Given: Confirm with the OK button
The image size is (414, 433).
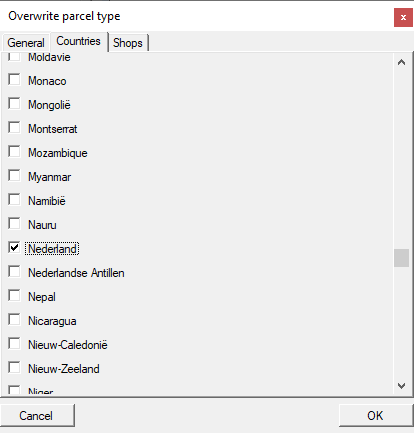Looking at the screenshot, I should point(376,415).
